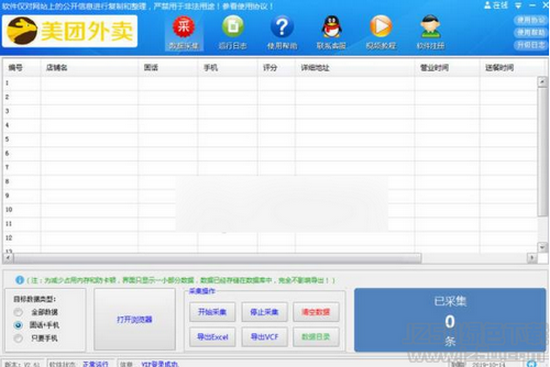The width and height of the screenshot is (550, 367).
Task: Clear data with red 清空数据 button
Action: [x=316, y=312]
